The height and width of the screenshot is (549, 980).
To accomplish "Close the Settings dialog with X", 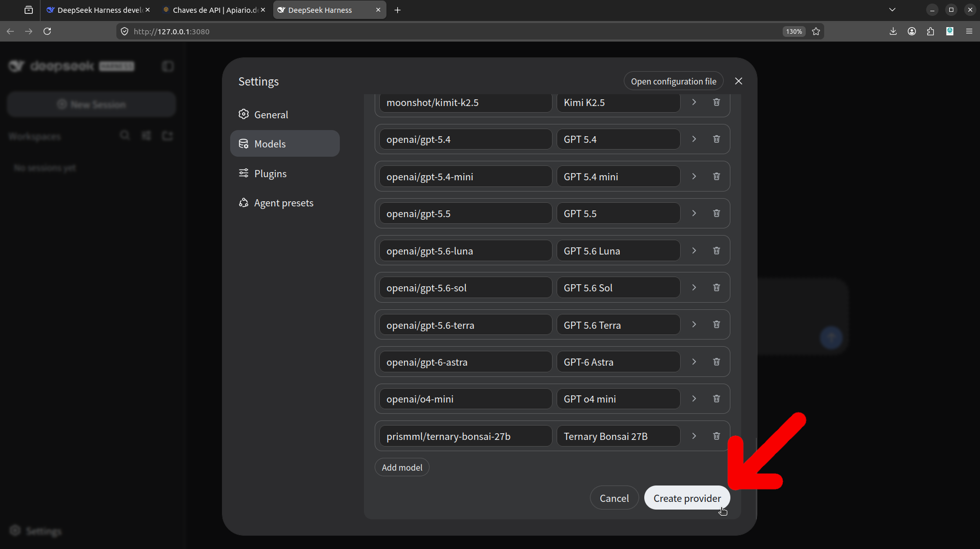I will pyautogui.click(x=739, y=81).
